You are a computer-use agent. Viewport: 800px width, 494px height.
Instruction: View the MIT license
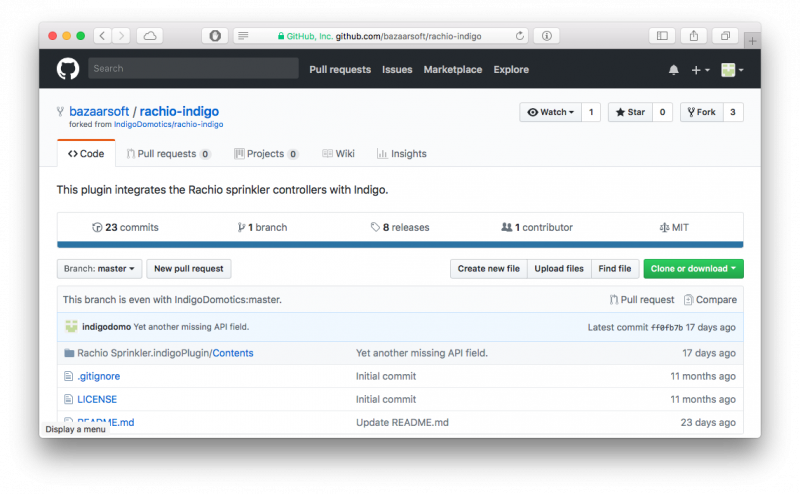674,227
